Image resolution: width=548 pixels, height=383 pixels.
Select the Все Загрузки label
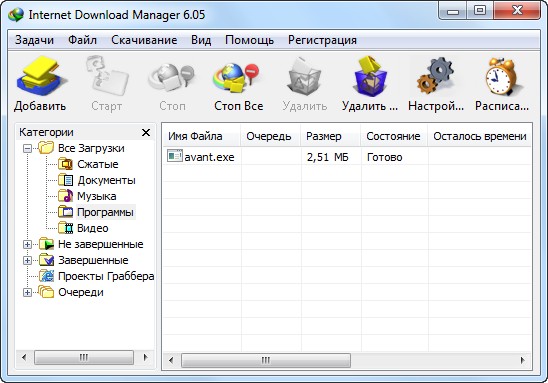[x=91, y=148]
